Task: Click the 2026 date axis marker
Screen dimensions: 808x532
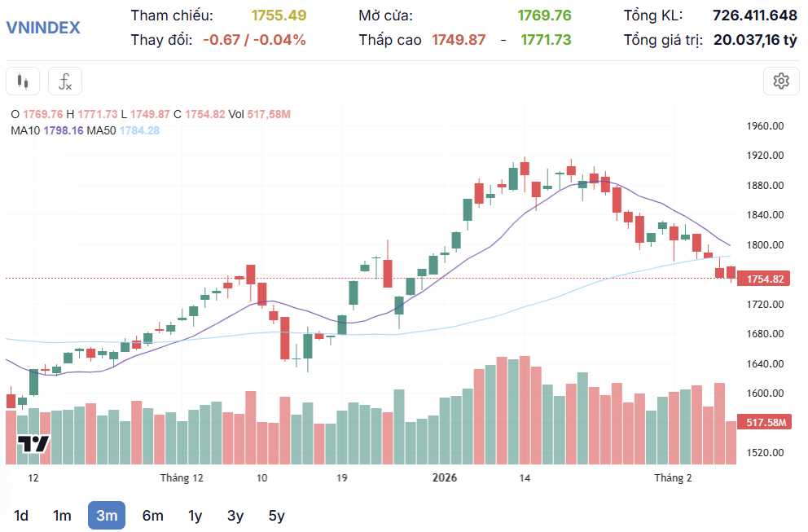Action: (445, 477)
